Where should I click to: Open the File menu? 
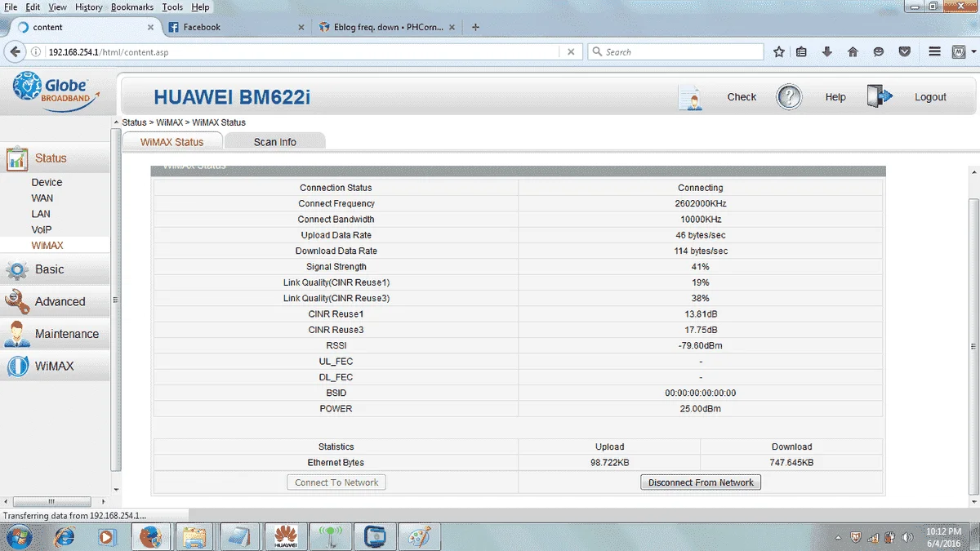pos(11,7)
